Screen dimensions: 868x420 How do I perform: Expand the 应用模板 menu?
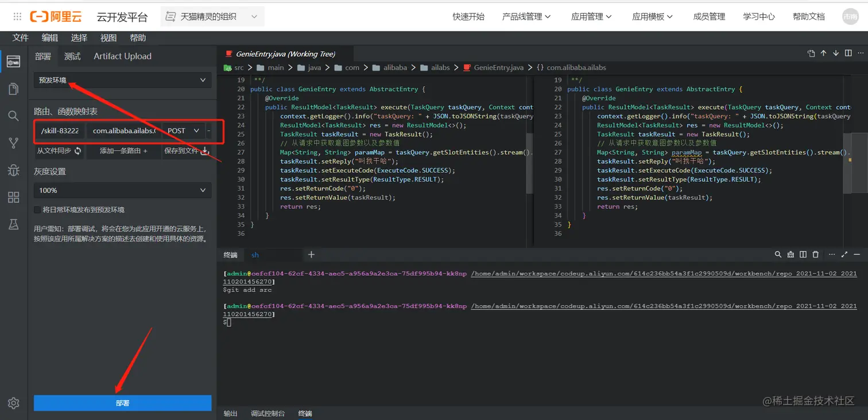[653, 17]
